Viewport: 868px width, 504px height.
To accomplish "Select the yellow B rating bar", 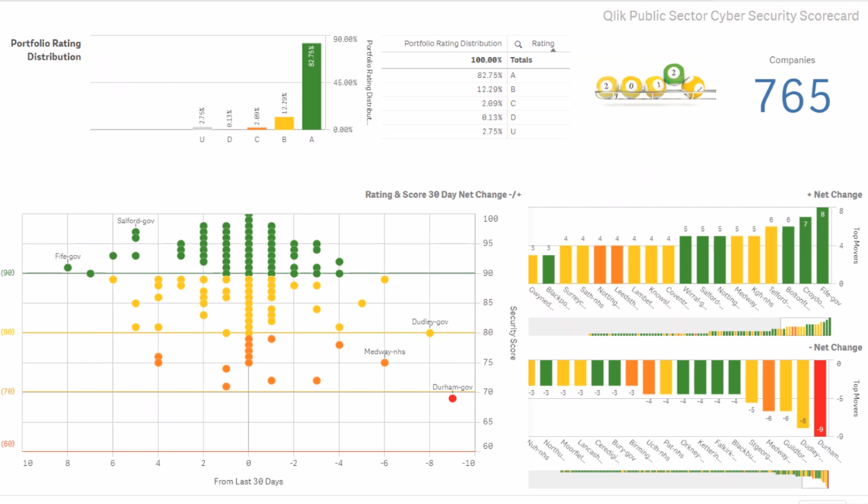I will pos(284,123).
